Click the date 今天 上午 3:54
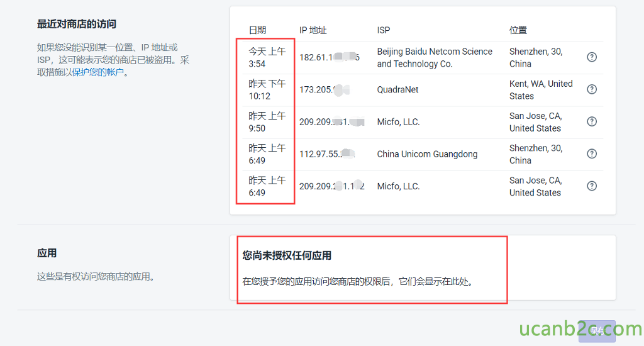This screenshot has height=346, width=644. [x=267, y=57]
